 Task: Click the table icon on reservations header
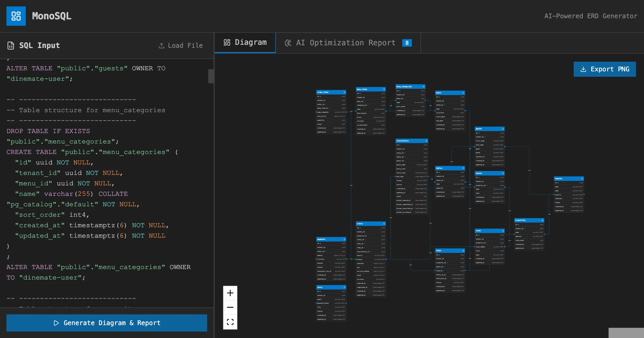click(426, 141)
